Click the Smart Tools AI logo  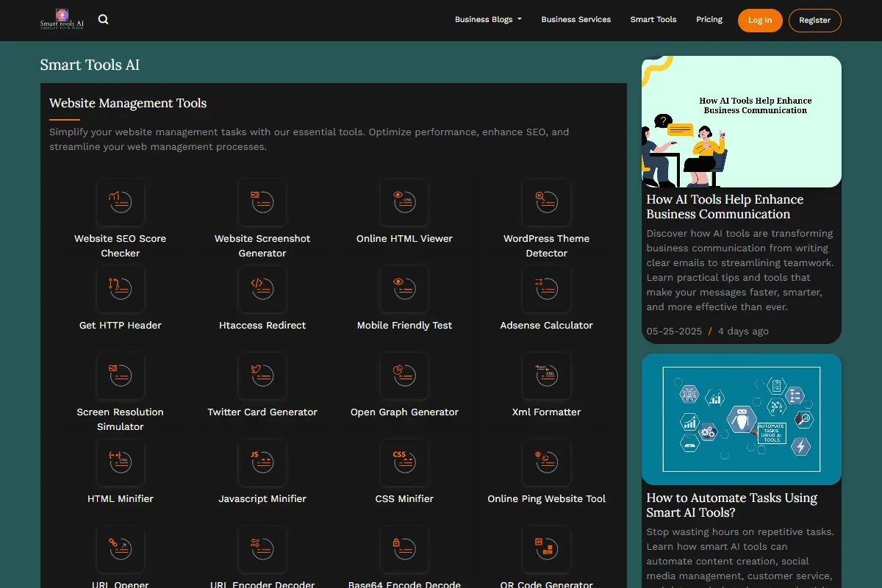tap(62, 19)
